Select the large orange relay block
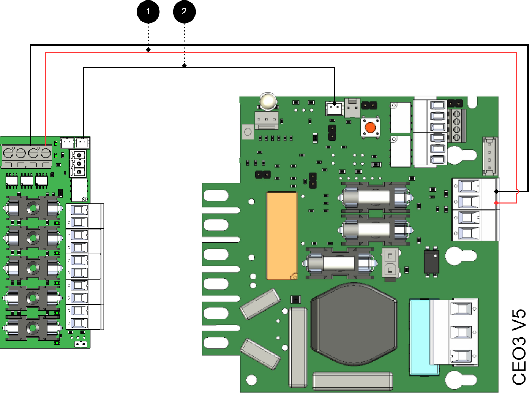The height and width of the screenshot is (393, 532). click(x=281, y=236)
